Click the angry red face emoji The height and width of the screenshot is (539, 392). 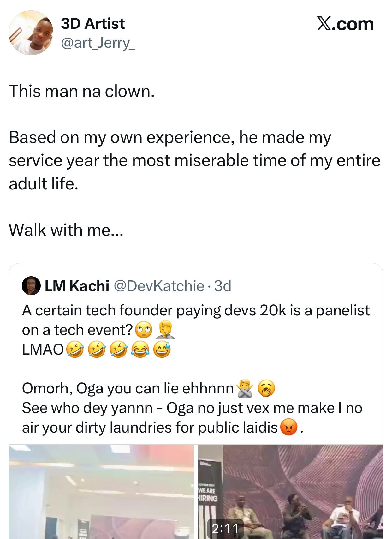coord(289,428)
